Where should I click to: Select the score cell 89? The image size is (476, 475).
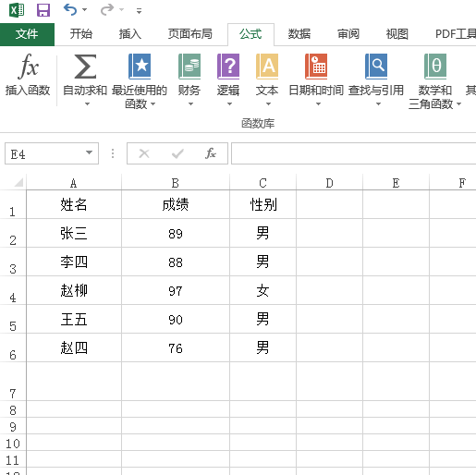pos(176,233)
